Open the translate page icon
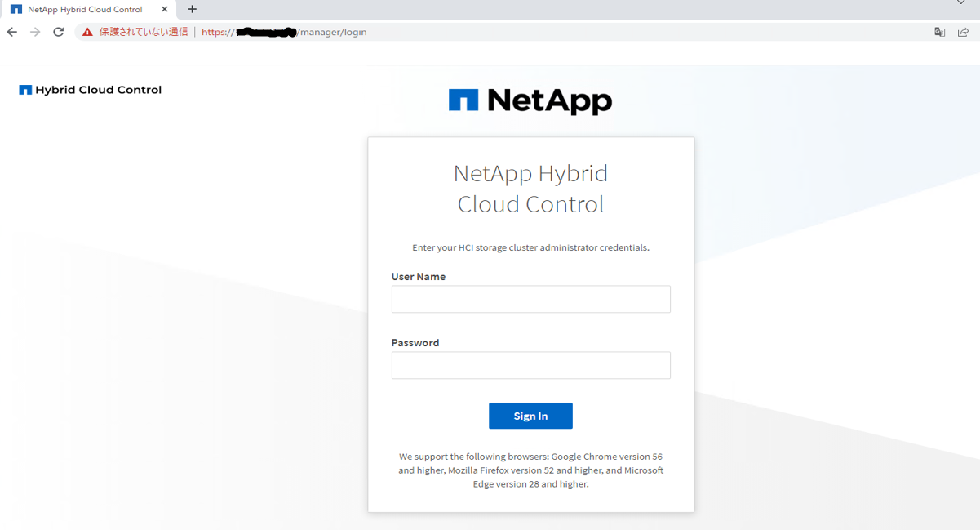Image resolution: width=980 pixels, height=530 pixels. point(939,32)
